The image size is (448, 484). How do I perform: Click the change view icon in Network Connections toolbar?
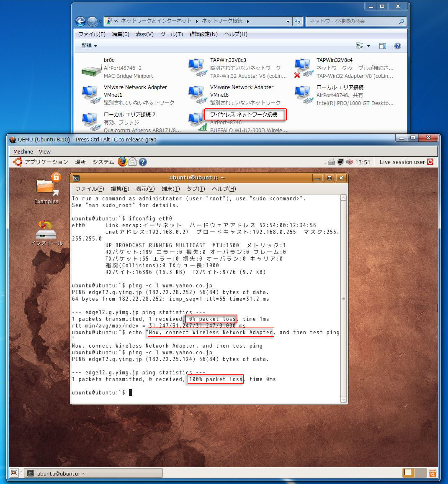pyautogui.click(x=360, y=46)
